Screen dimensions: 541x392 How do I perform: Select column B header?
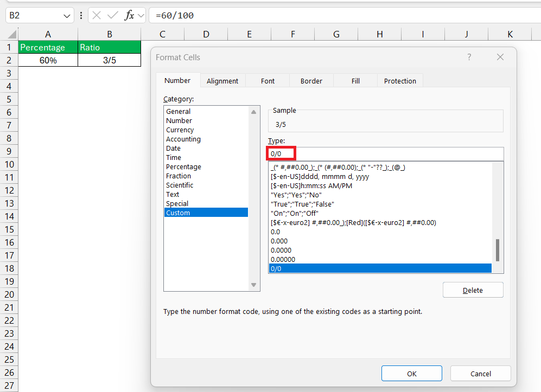[110, 34]
